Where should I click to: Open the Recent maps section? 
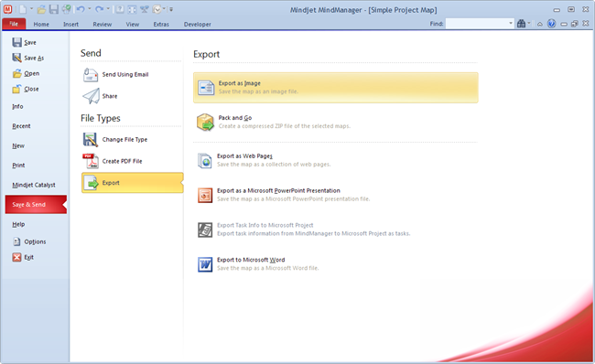click(x=21, y=126)
